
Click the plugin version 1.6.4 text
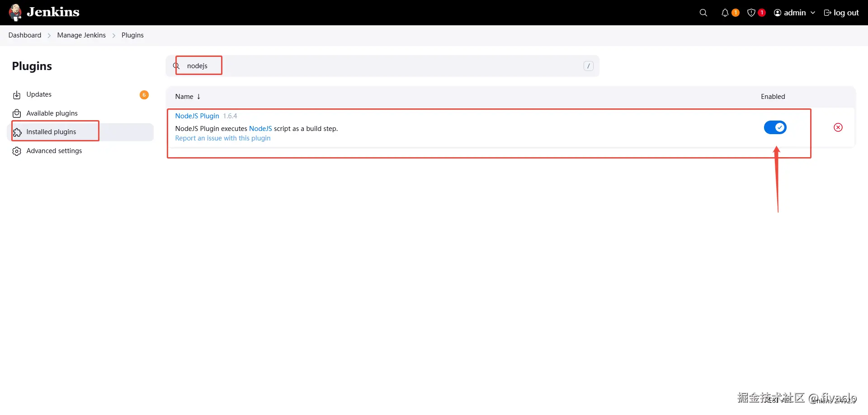click(x=230, y=116)
